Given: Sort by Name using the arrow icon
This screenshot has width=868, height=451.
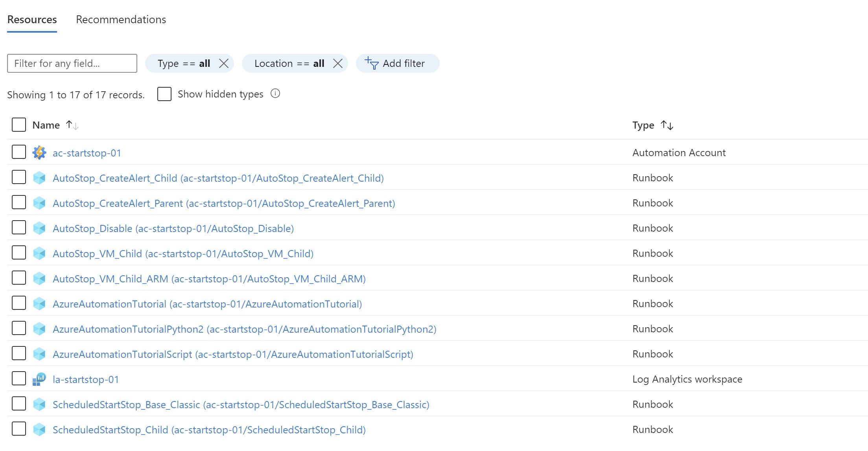Looking at the screenshot, I should pyautogui.click(x=72, y=125).
